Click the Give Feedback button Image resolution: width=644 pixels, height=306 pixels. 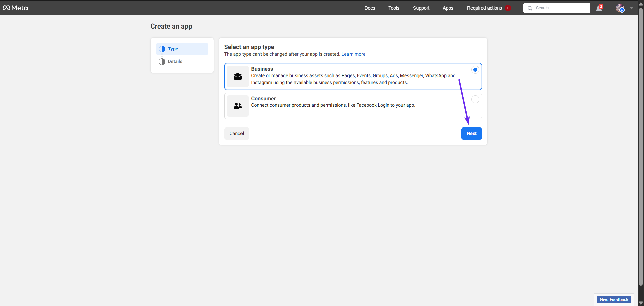coord(613,300)
